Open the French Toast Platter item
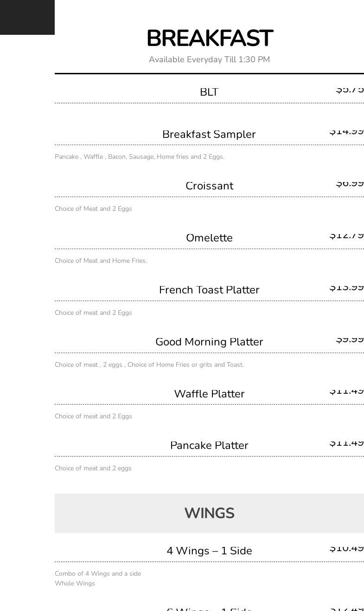This screenshot has height=611, width=364. [209, 290]
